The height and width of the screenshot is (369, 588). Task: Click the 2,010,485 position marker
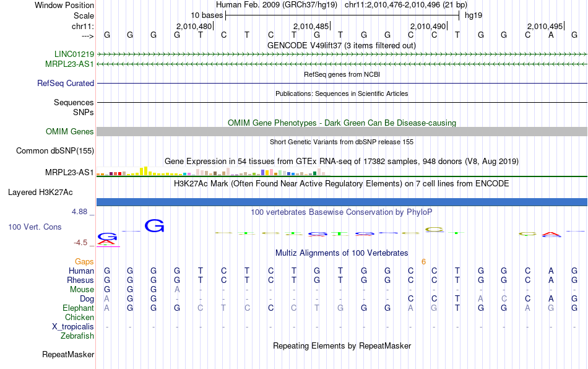pyautogui.click(x=311, y=26)
